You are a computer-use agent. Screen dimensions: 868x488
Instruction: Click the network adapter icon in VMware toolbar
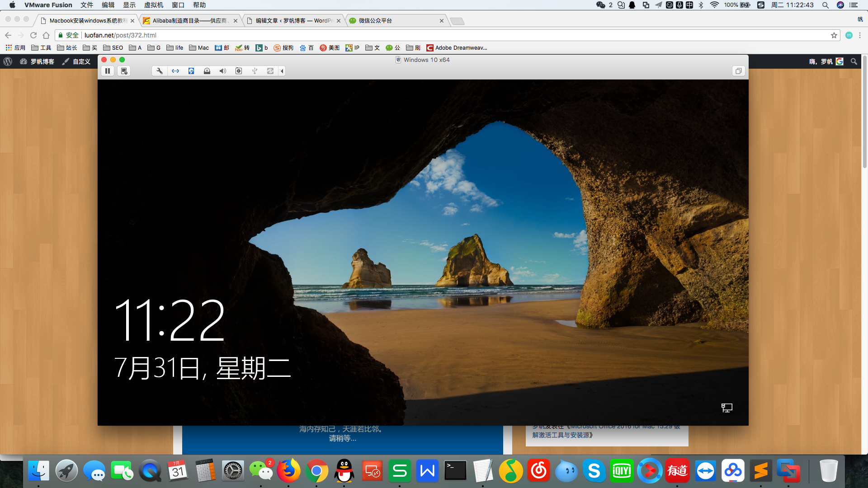[175, 71]
